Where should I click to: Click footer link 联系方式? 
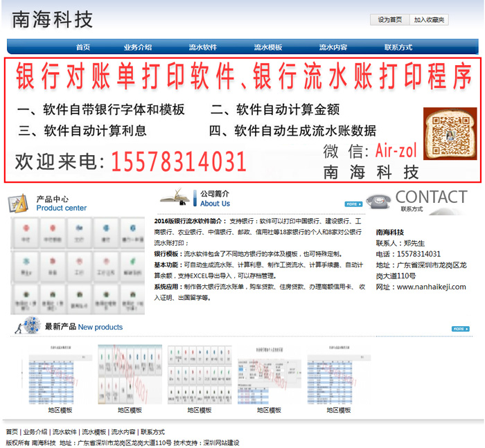153,432
